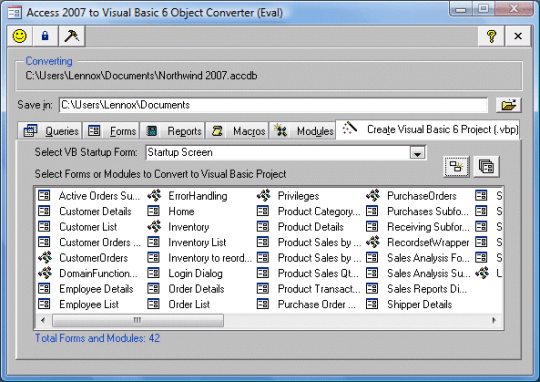Image resolution: width=540 pixels, height=382 pixels.
Task: Select the Receiving Subfor... form icon
Action: 372,227
